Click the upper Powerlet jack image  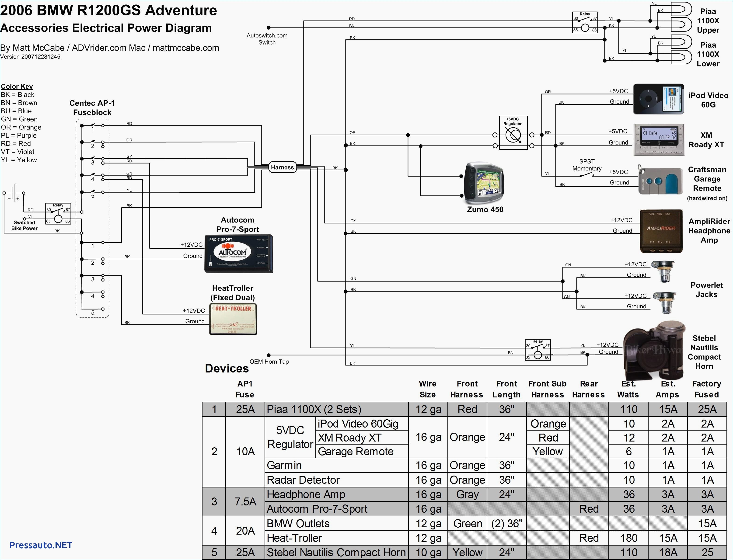point(664,271)
